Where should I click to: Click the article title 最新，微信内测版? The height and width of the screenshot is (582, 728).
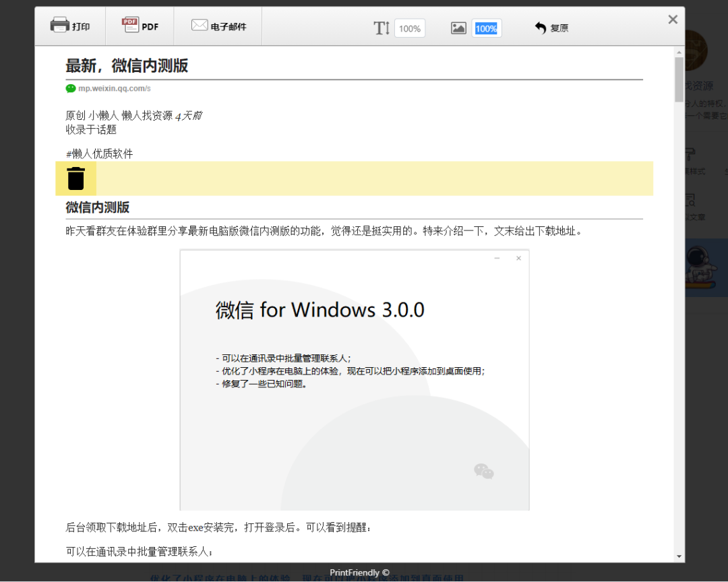(127, 65)
